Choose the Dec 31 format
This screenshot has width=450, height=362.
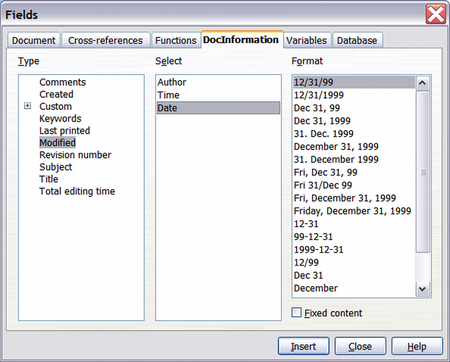354,275
